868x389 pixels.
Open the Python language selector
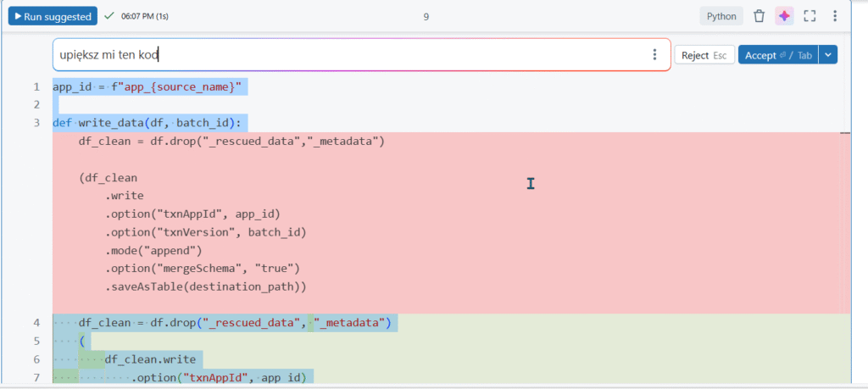(721, 16)
